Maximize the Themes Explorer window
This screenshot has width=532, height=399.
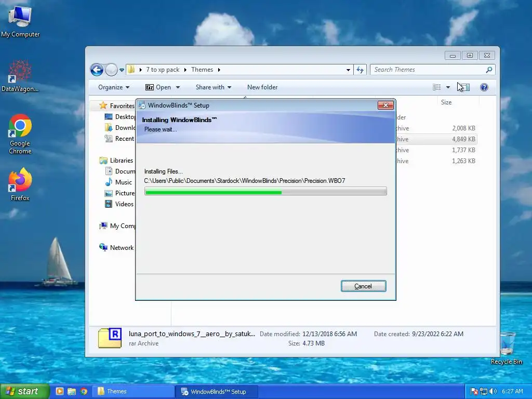(470, 55)
